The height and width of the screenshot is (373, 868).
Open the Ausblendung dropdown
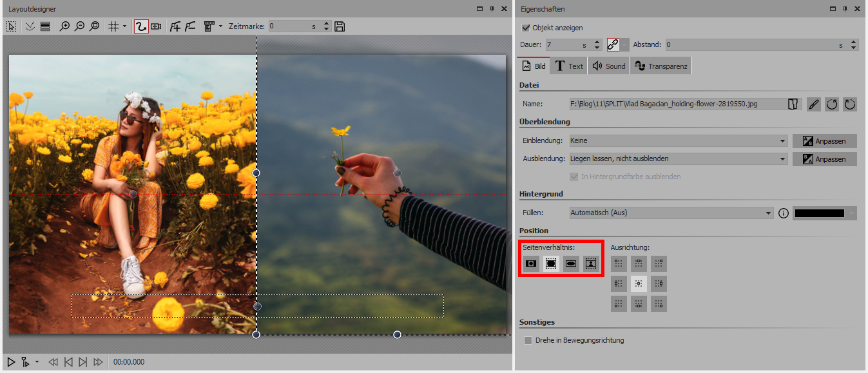(679, 158)
